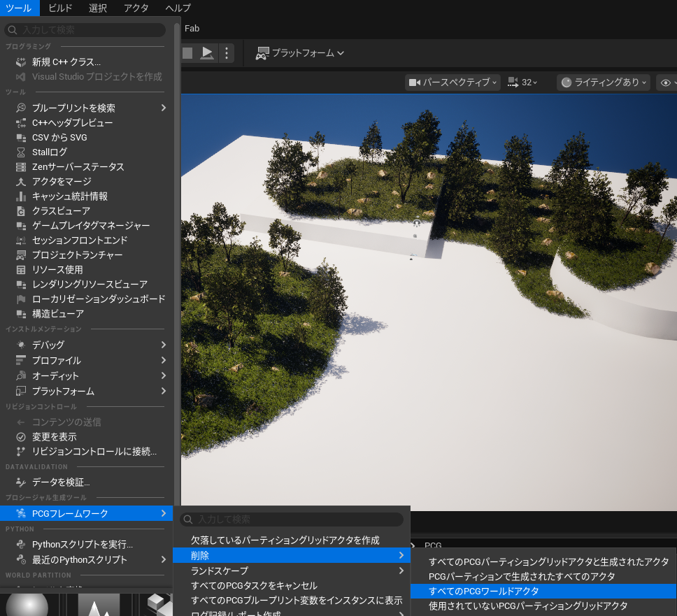The height and width of the screenshot is (616, 677).
Task: Click the Localization Dashboard icon
Action: (21, 299)
